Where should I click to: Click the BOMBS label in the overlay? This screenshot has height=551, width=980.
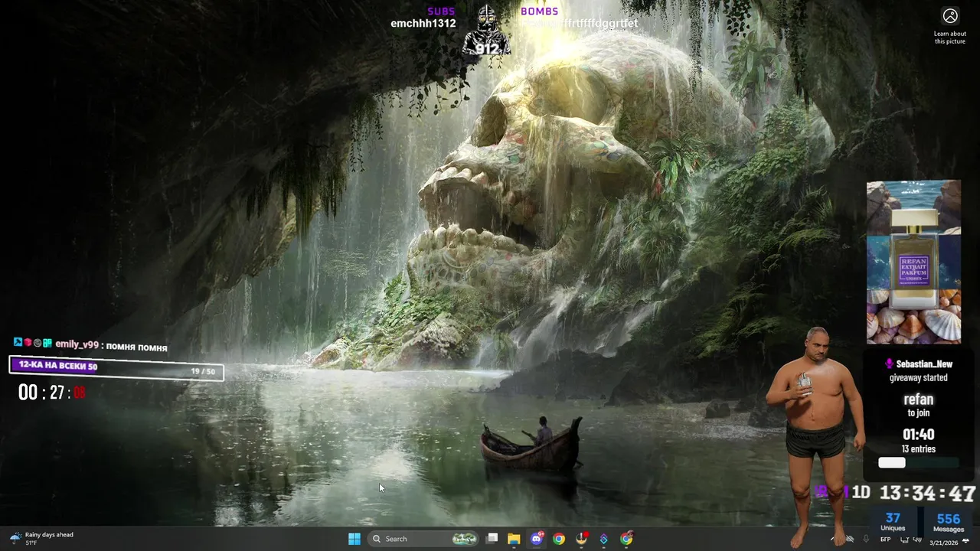[540, 11]
